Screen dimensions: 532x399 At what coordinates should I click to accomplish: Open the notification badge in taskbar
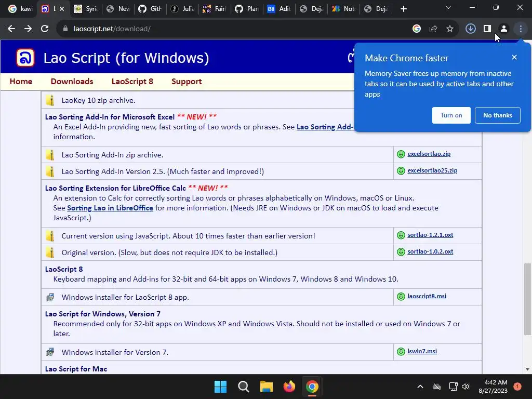pos(517,387)
